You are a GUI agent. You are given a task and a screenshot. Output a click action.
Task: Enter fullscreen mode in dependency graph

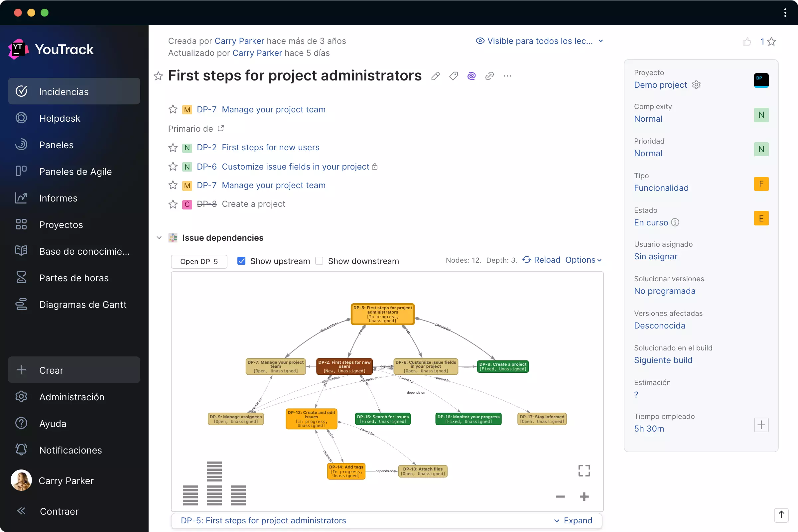click(584, 470)
